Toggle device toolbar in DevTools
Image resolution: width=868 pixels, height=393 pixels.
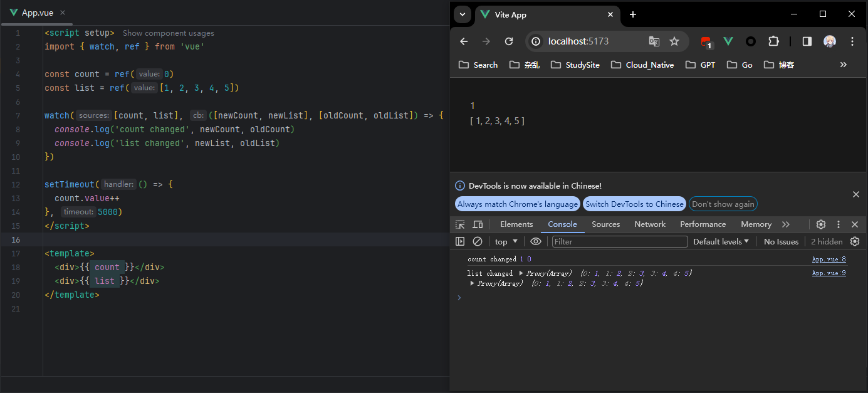pyautogui.click(x=478, y=224)
